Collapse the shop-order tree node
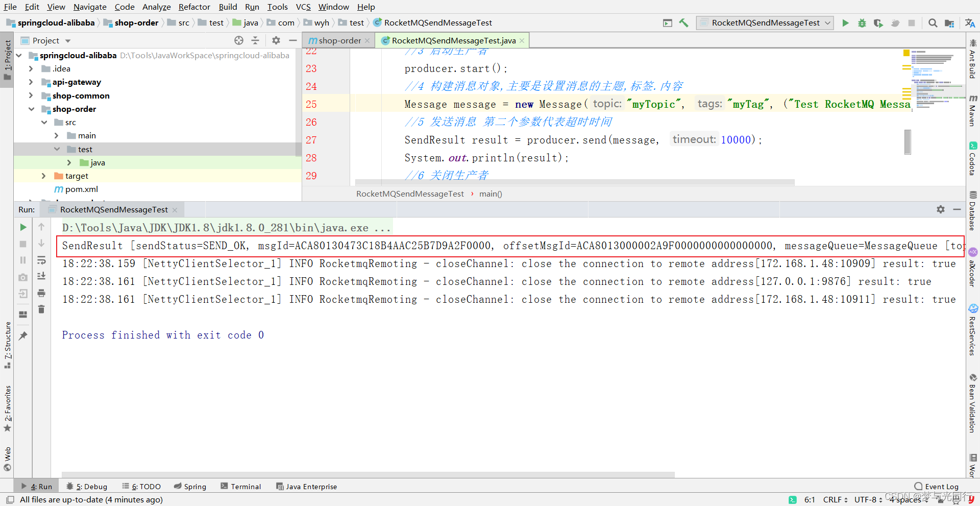The image size is (980, 506). tap(32, 109)
